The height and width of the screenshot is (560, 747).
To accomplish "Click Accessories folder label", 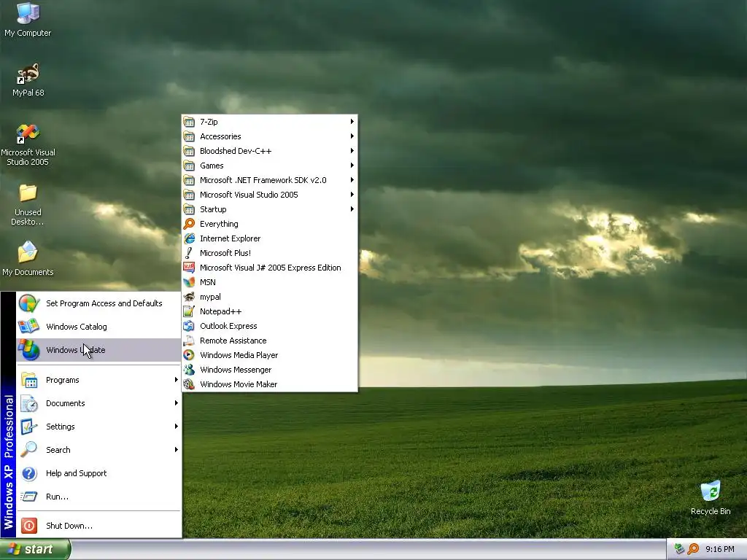I will coord(220,136).
